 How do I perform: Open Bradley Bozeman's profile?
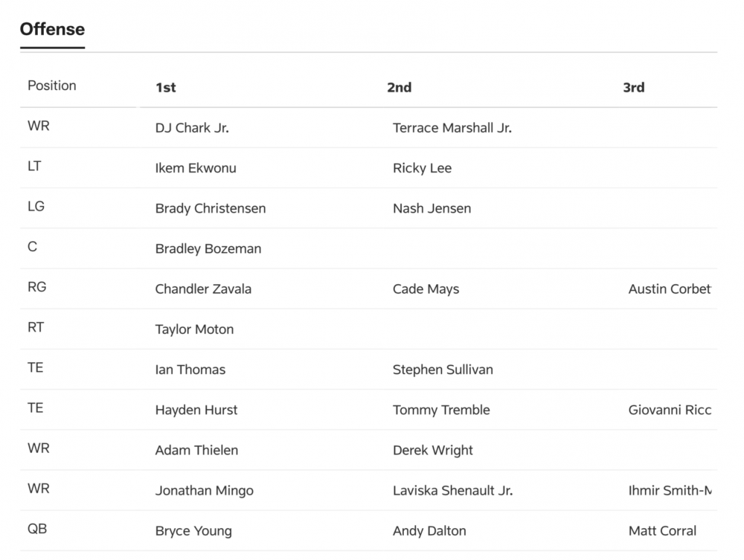pos(208,248)
